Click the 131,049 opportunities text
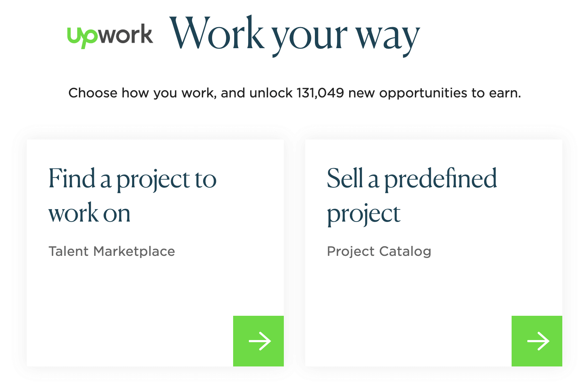This screenshot has height=385, width=588. (320, 93)
